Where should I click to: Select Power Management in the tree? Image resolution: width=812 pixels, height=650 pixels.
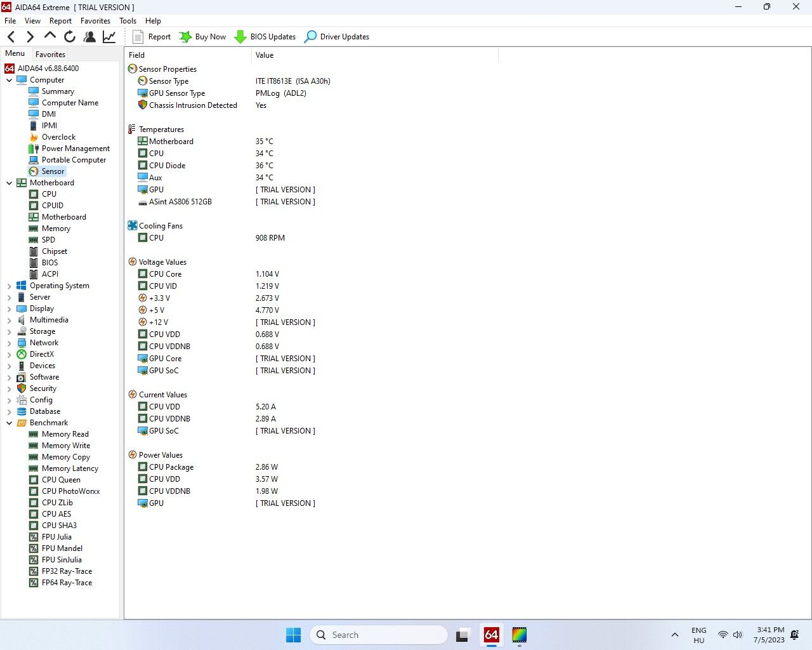pyautogui.click(x=75, y=149)
